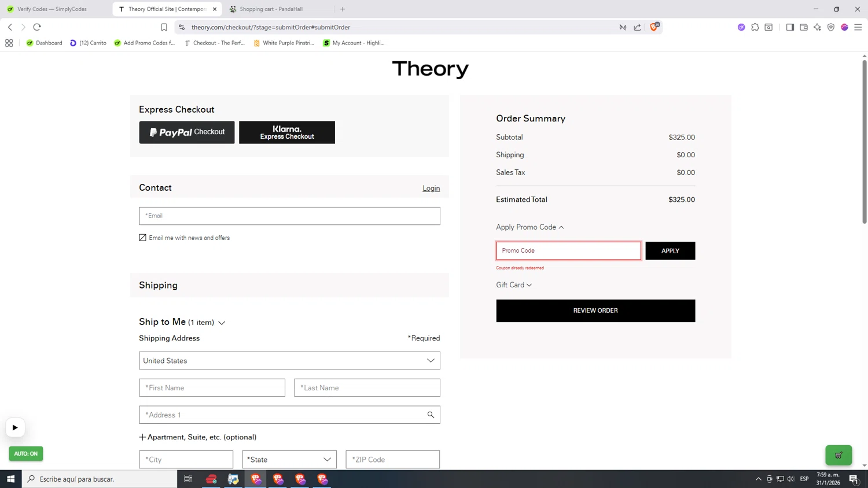868x488 pixels.
Task: Click the green cart widget icon
Action: point(838,455)
